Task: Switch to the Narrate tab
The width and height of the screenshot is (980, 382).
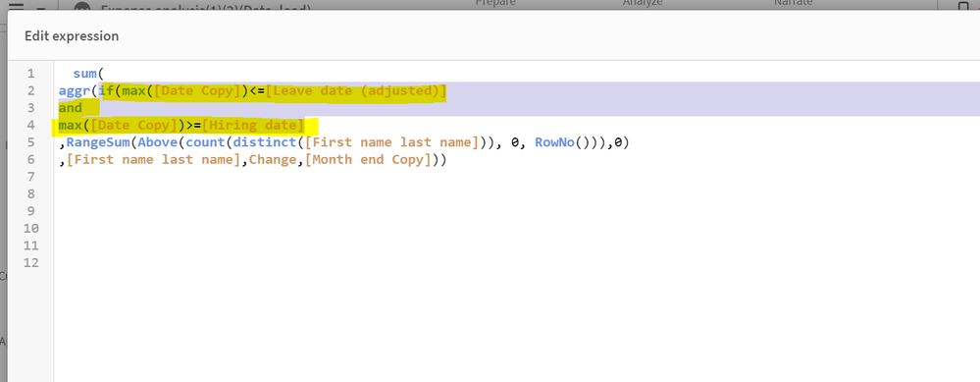Action: [794, 3]
